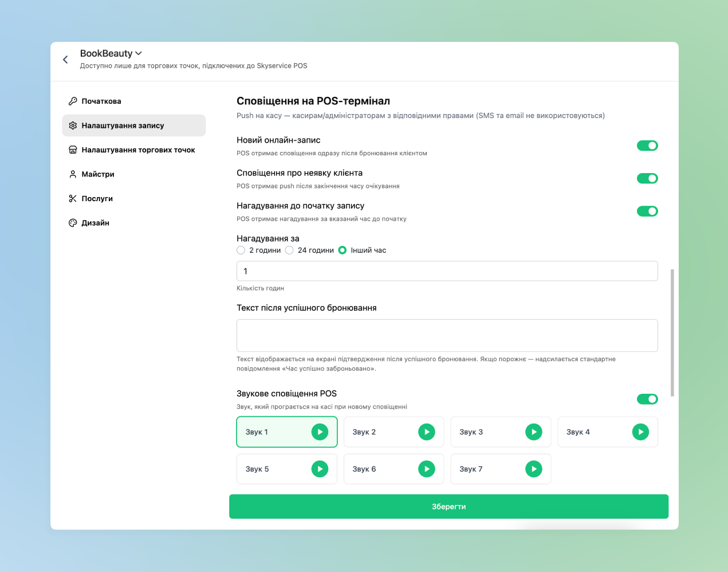Click the person icon beside Майстри

pos(73,174)
